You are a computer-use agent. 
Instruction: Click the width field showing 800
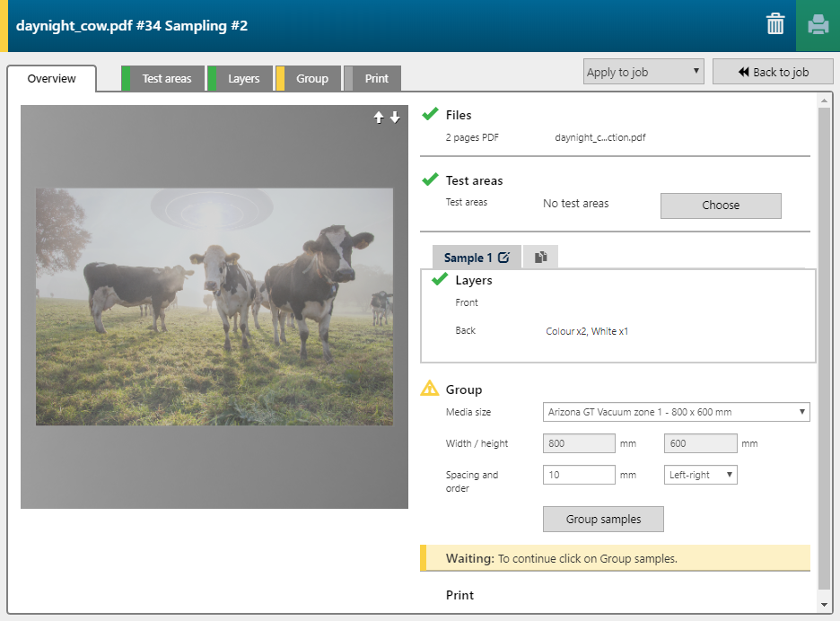[x=579, y=443]
